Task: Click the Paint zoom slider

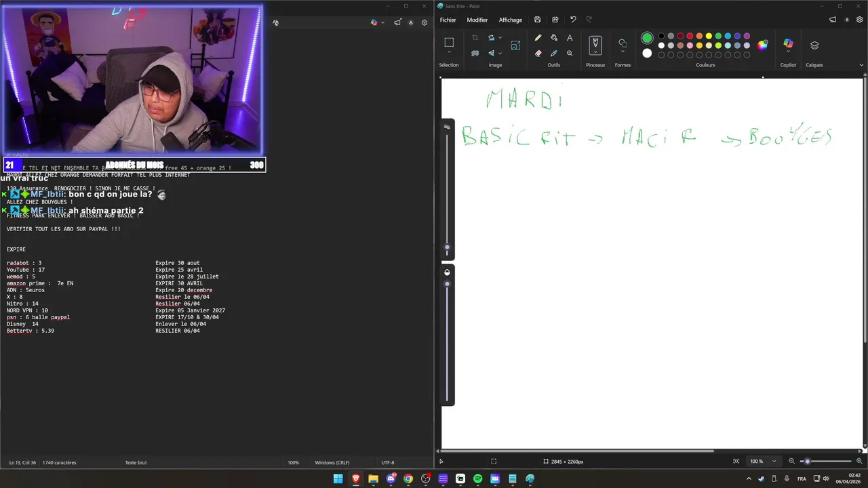Action: [825, 461]
